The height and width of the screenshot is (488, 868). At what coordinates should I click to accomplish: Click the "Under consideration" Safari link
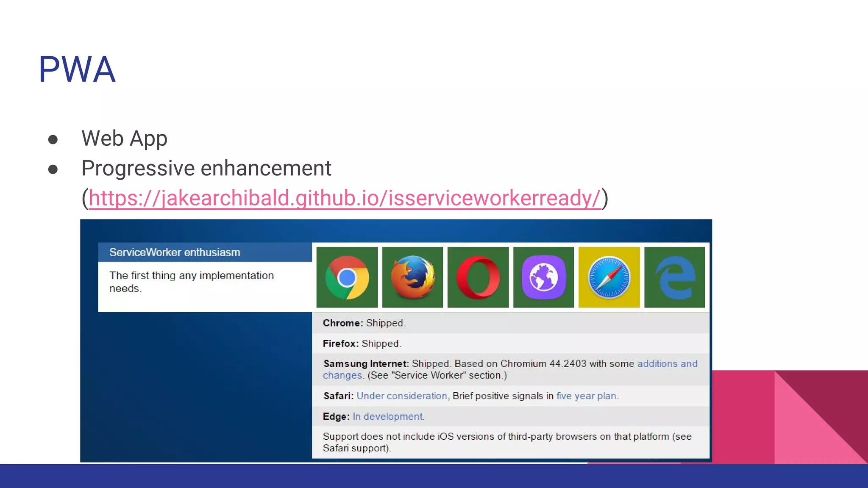click(401, 396)
